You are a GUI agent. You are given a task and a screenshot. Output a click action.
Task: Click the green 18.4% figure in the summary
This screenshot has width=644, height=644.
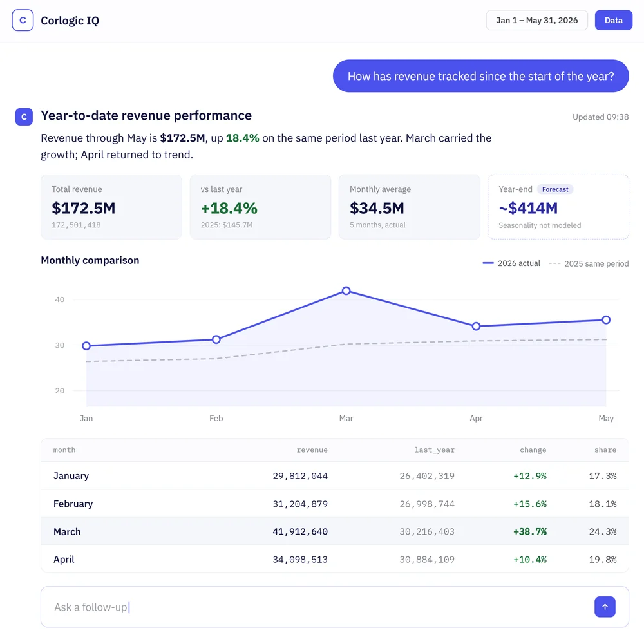coord(243,138)
